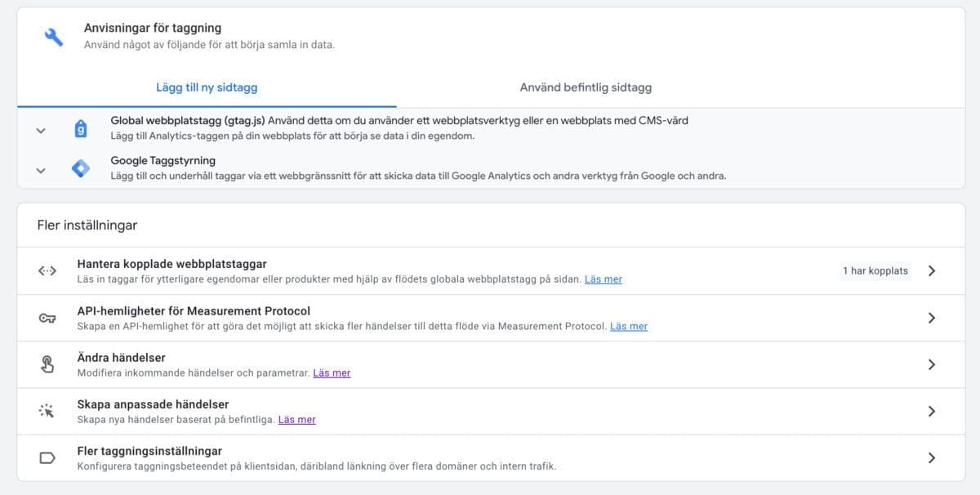The height and width of the screenshot is (495, 980).
Task: Select the 'API-hemligheter för Measurement Protocol' title
Action: pyautogui.click(x=194, y=310)
